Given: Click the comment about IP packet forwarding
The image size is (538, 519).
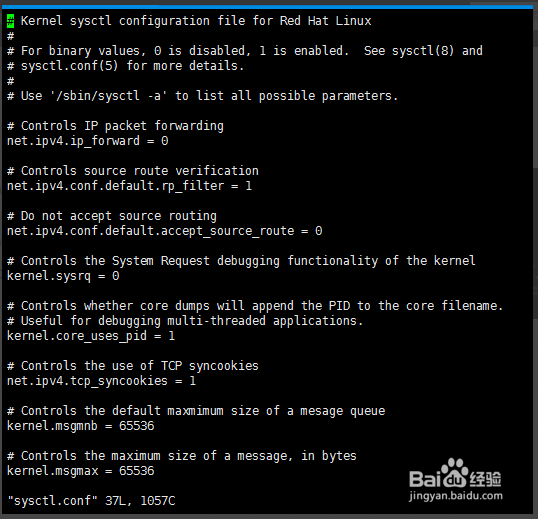Looking at the screenshot, I should point(115,126).
